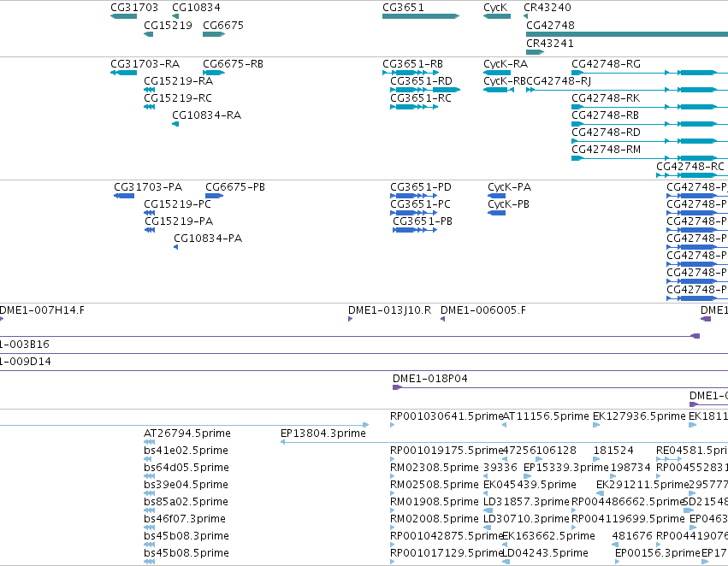This screenshot has width=728, height=566.
Task: Select EST LD30710.3prime
Action: pyautogui.click(x=526, y=519)
